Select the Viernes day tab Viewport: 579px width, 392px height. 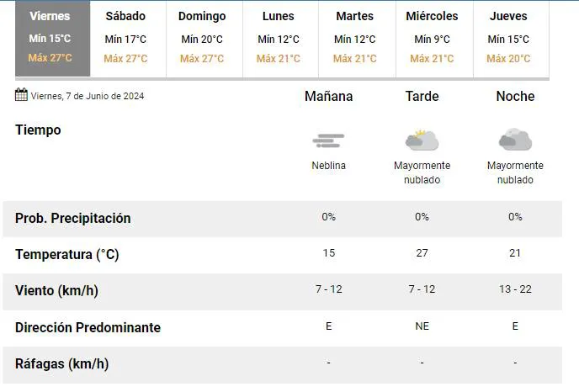[x=50, y=38]
